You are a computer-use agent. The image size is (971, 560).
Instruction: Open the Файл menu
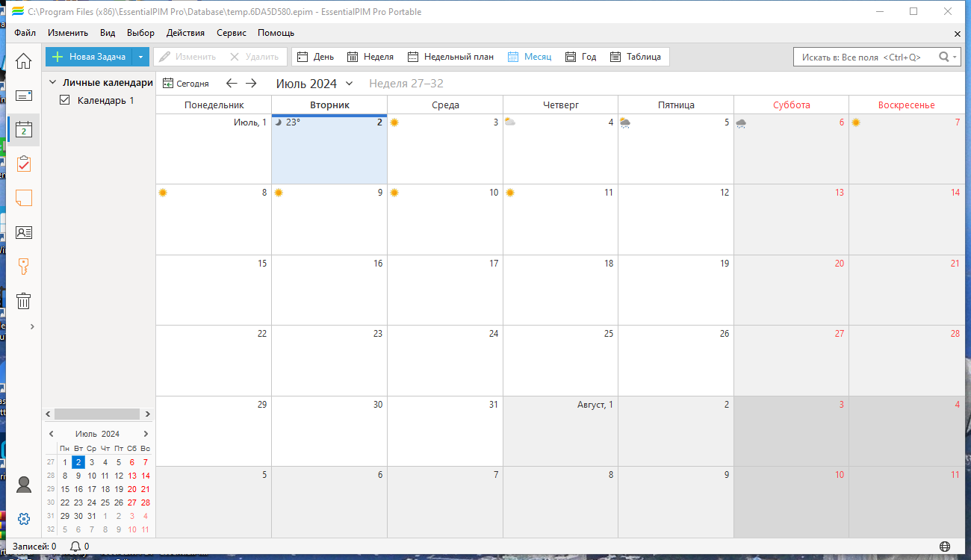coord(25,33)
